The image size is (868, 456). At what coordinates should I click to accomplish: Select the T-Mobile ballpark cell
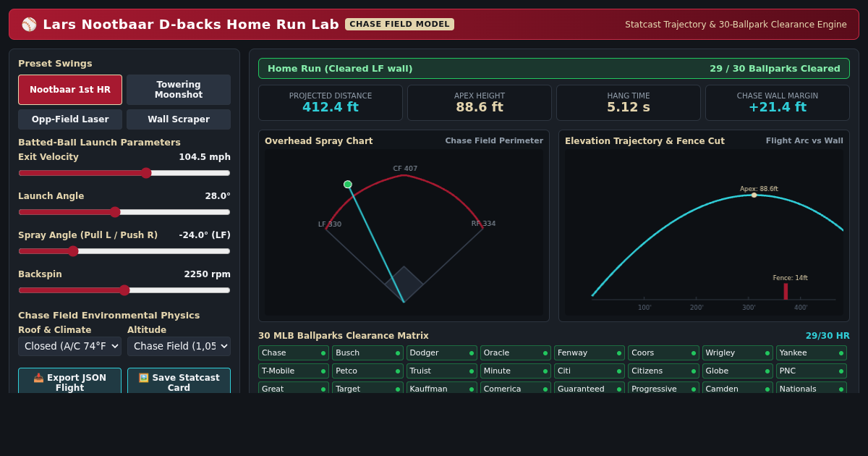click(294, 371)
